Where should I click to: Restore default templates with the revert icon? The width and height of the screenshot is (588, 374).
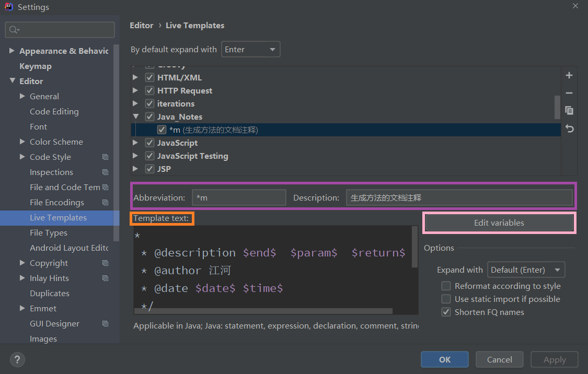[569, 128]
